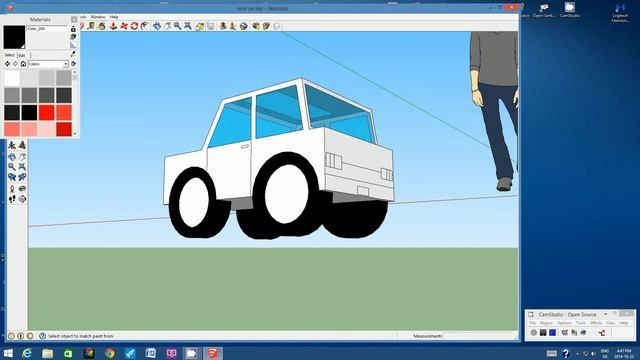The height and width of the screenshot is (360, 640).
Task: Pick the pure black swatch beside red
Action: (29, 112)
